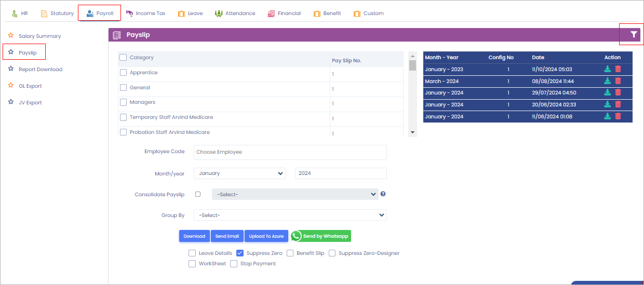Image resolution: width=644 pixels, height=285 pixels.
Task: Expand the Group By dropdown
Action: (x=290, y=215)
